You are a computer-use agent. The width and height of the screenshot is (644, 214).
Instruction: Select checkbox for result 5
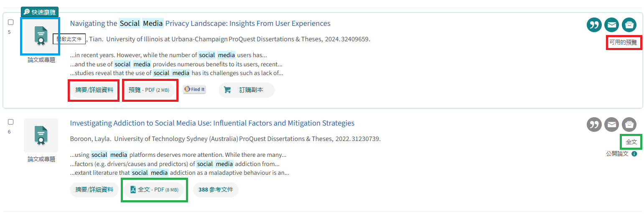click(11, 22)
